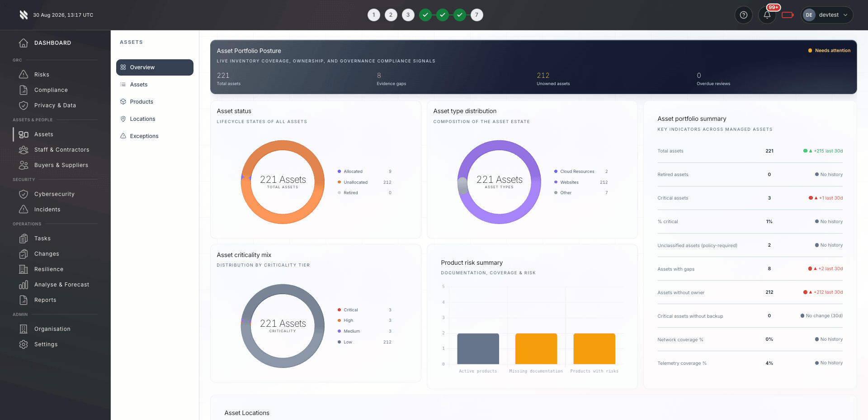Click the Unallocated legend entry
The width and height of the screenshot is (868, 420).
(x=364, y=182)
